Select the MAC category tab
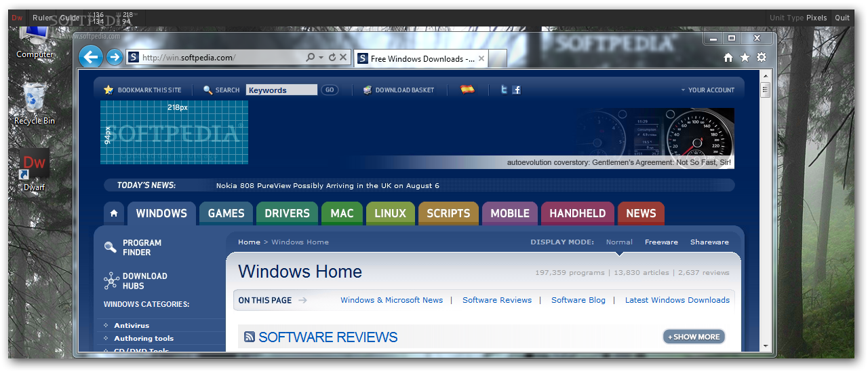The height and width of the screenshot is (372, 868). (x=342, y=213)
